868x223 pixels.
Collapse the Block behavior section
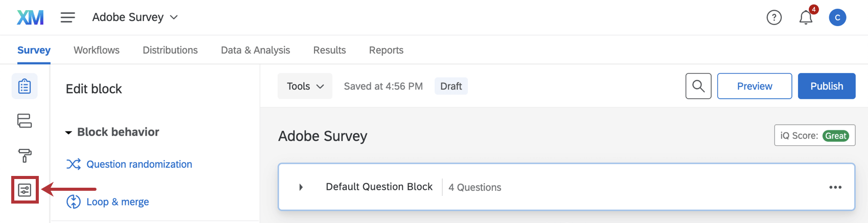[68, 132]
